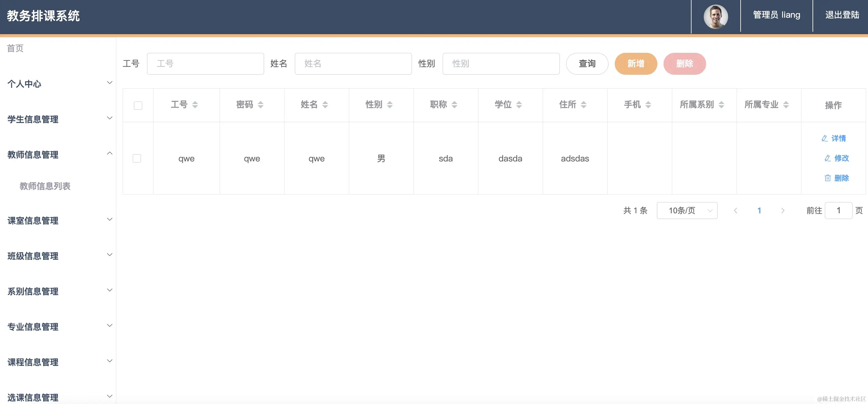This screenshot has width=868, height=404.
Task: Click the 详情 pencil icon in the row
Action: pyautogui.click(x=824, y=138)
